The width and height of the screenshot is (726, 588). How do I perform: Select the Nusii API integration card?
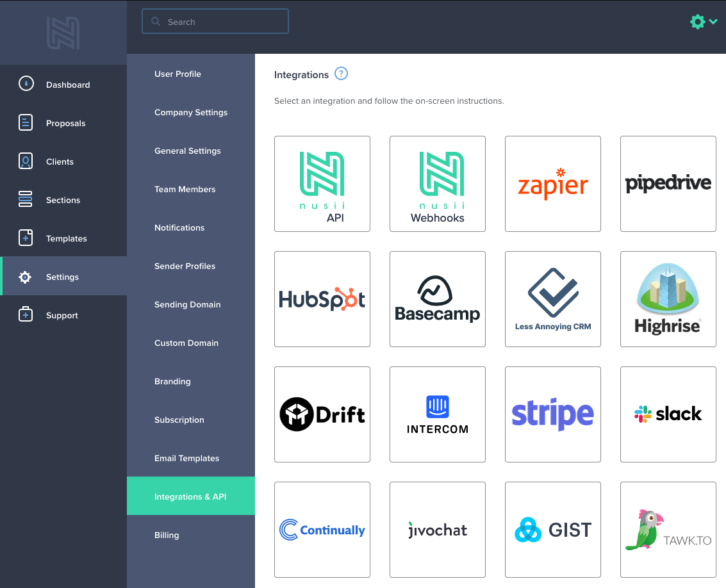322,184
